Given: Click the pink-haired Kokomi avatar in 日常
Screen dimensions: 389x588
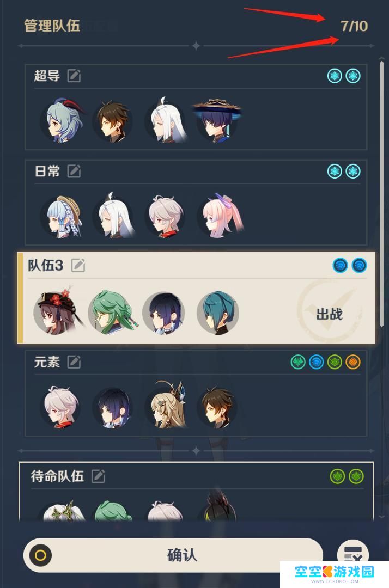Looking at the screenshot, I should pyautogui.click(x=221, y=216).
